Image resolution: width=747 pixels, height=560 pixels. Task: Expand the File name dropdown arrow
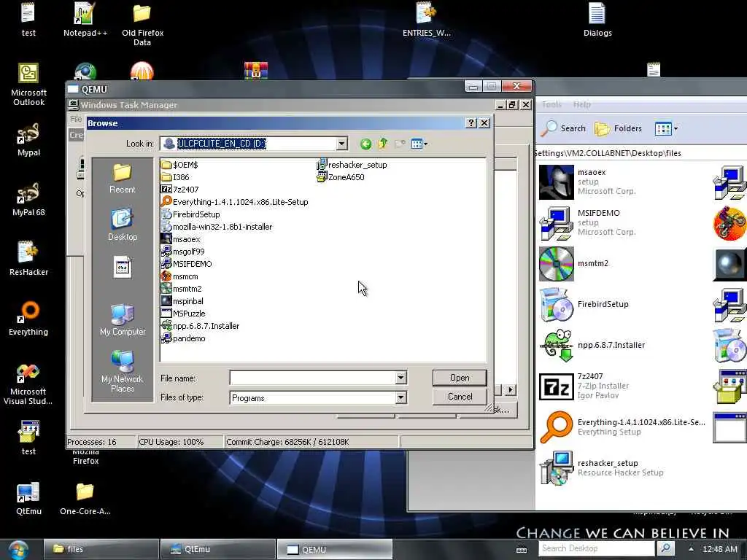[400, 378]
